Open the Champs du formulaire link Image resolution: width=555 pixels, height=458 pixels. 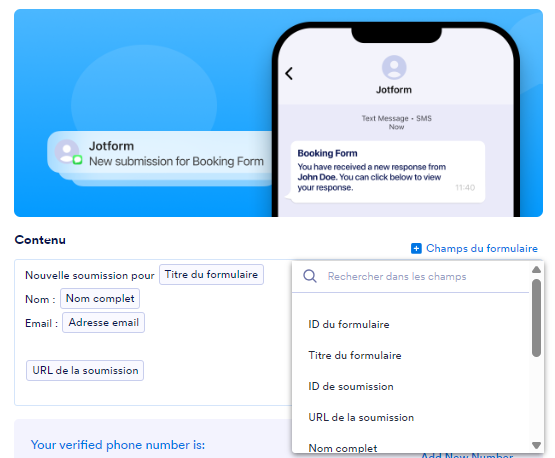[x=482, y=248]
